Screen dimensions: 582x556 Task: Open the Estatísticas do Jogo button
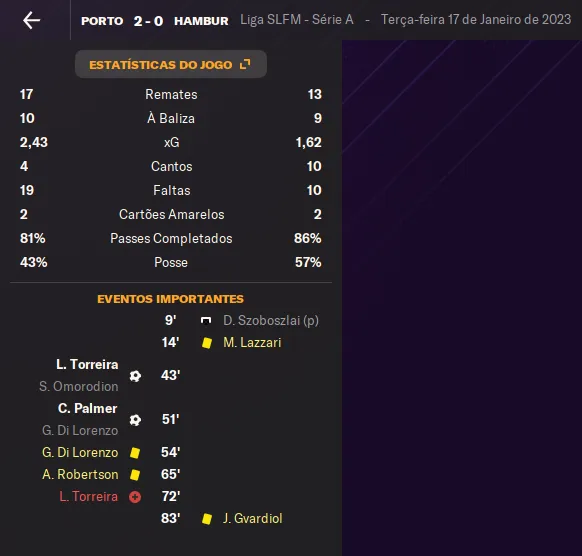[171, 65]
